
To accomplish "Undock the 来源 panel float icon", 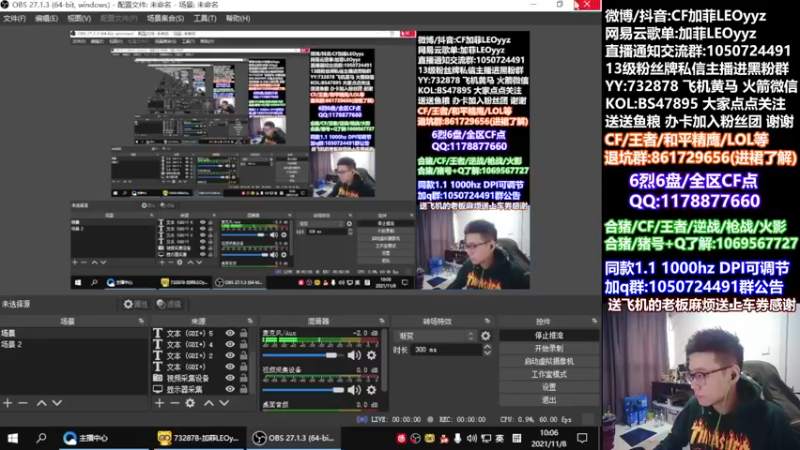I will pyautogui.click(x=250, y=321).
